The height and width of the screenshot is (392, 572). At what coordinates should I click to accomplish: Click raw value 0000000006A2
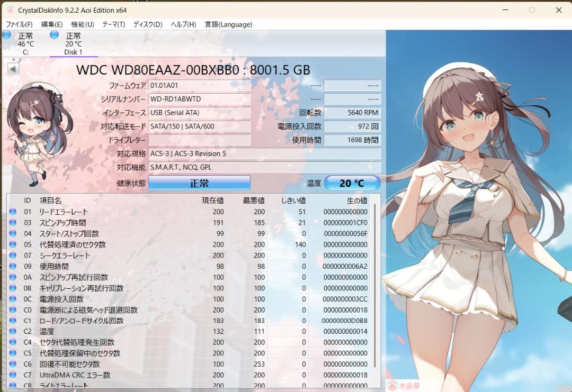(x=345, y=266)
